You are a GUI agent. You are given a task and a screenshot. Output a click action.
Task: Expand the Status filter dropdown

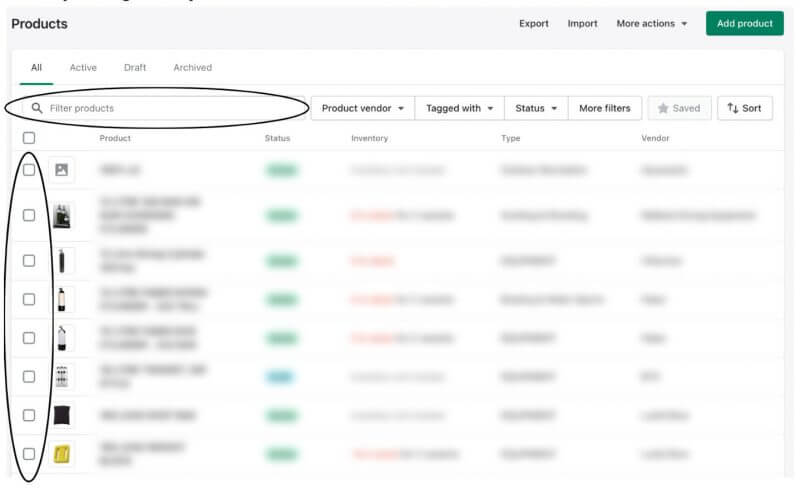coord(536,108)
